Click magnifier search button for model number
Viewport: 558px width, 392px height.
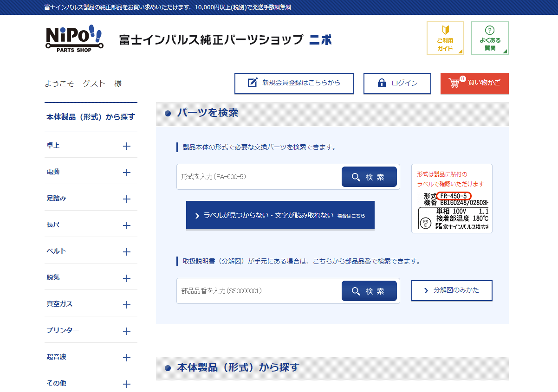click(x=369, y=177)
